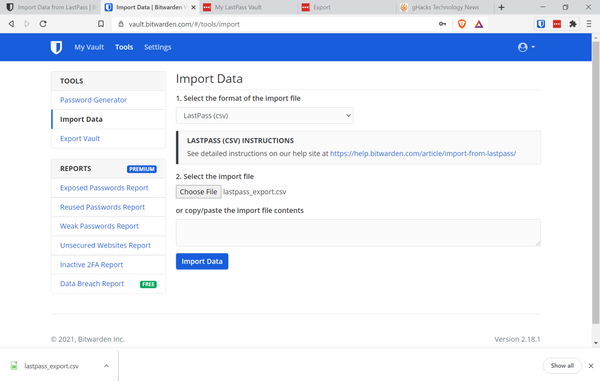Open the help.bitwarden.com import-from-lastpass link
This screenshot has width=600, height=384.
pos(423,153)
